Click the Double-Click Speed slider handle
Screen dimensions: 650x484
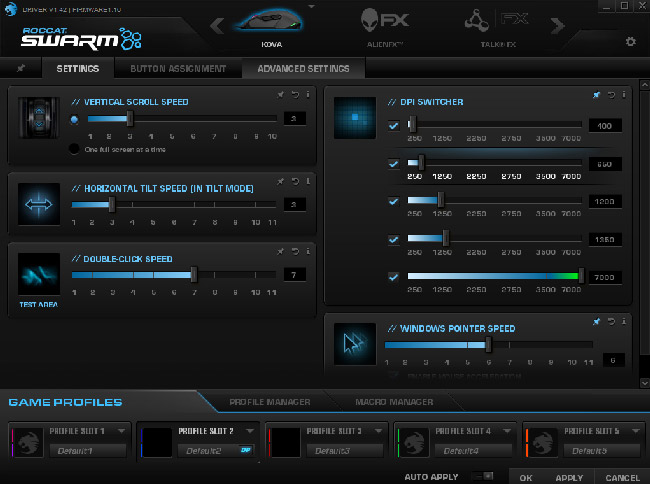point(194,275)
